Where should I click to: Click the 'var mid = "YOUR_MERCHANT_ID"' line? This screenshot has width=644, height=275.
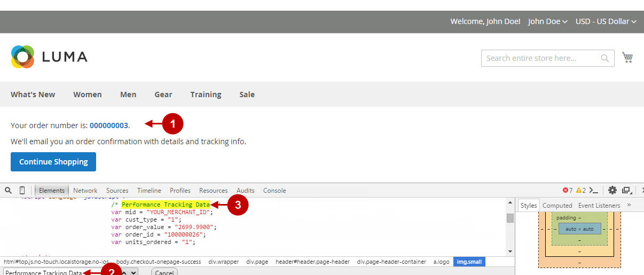point(162,212)
